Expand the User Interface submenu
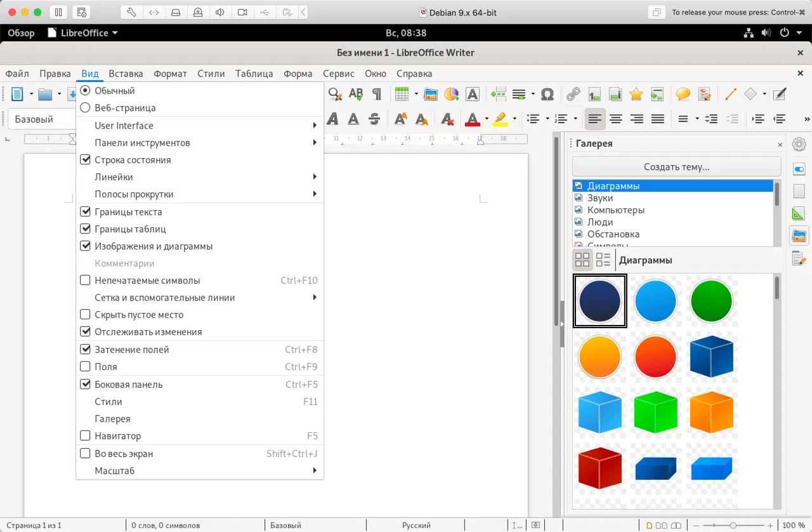This screenshot has width=812, height=532. (200, 126)
